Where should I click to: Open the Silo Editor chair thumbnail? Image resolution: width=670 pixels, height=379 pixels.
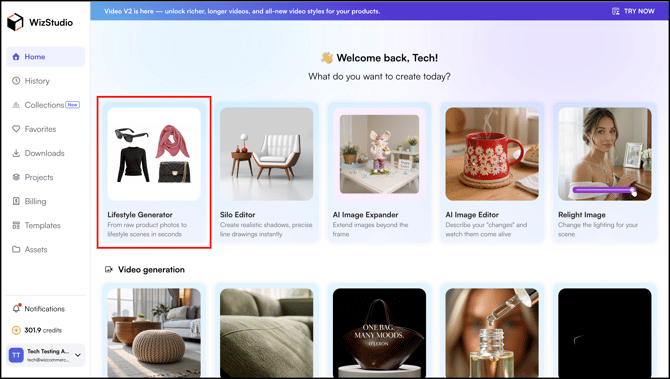click(267, 154)
